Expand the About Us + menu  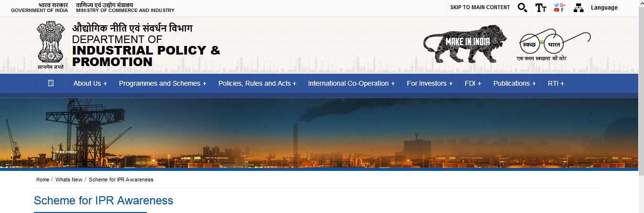(90, 83)
